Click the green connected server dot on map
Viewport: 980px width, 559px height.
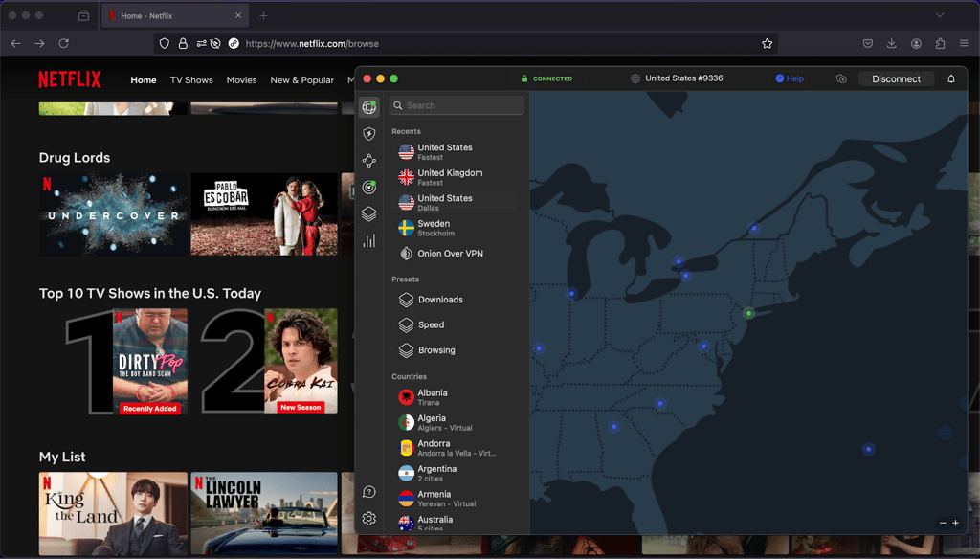tap(748, 313)
